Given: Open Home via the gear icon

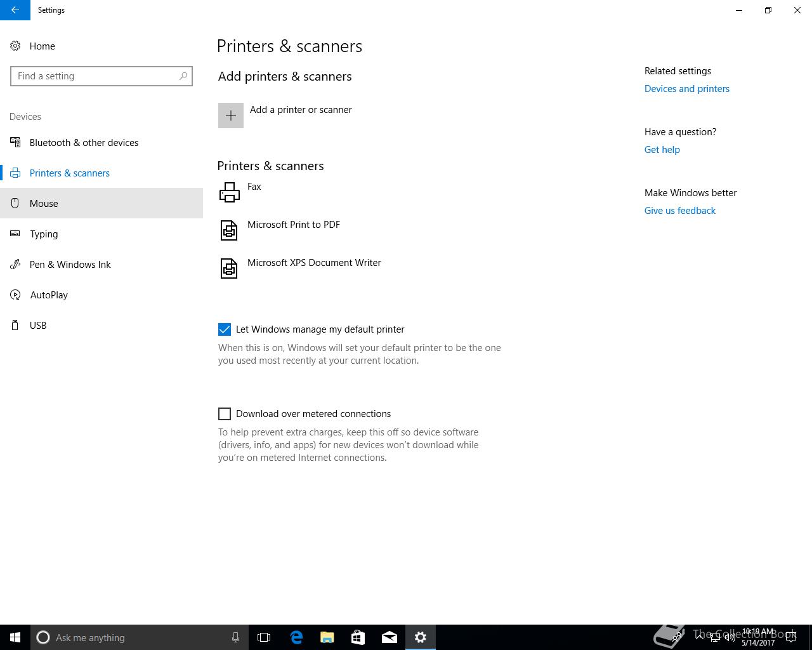Looking at the screenshot, I should tap(15, 46).
